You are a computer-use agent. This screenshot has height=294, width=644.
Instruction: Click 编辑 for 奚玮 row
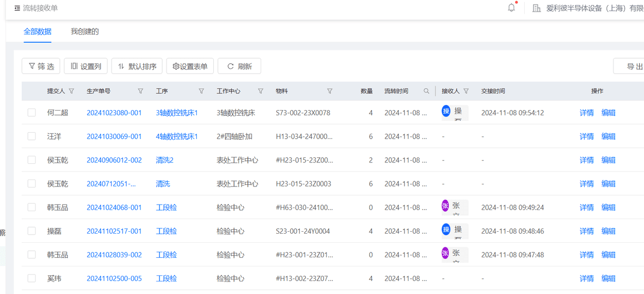[x=608, y=278]
